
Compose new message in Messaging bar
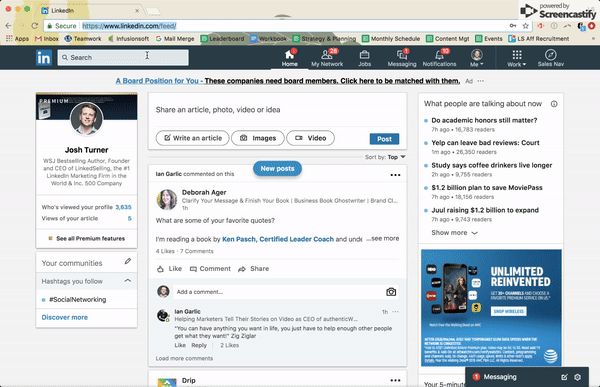pyautogui.click(x=564, y=377)
